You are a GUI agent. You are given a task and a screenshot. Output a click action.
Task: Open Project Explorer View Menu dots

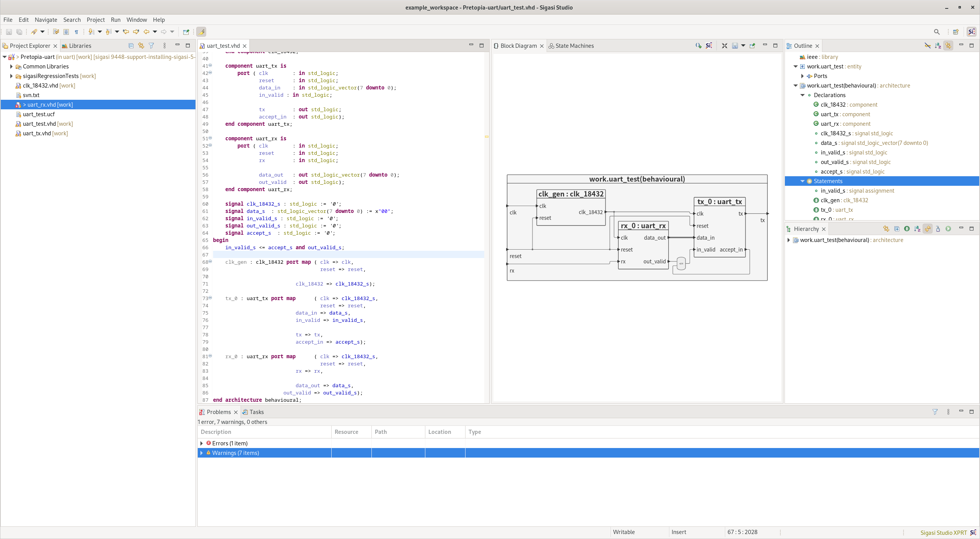pos(164,46)
